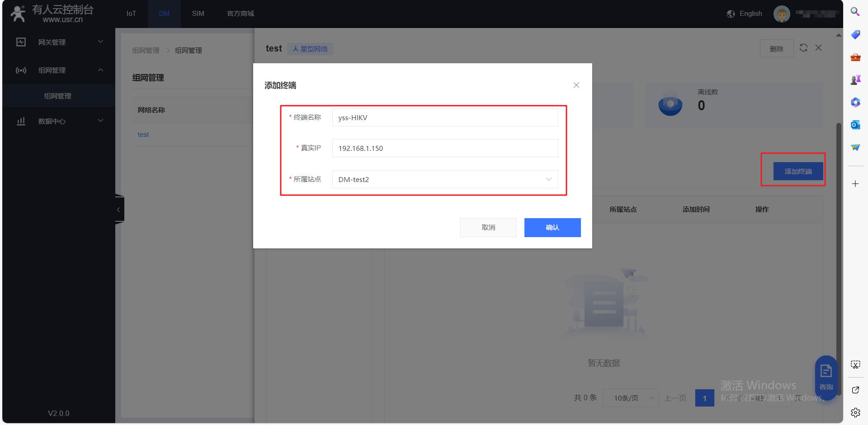Expand the 网关管理 sidebar menu
868x425 pixels.
click(59, 42)
